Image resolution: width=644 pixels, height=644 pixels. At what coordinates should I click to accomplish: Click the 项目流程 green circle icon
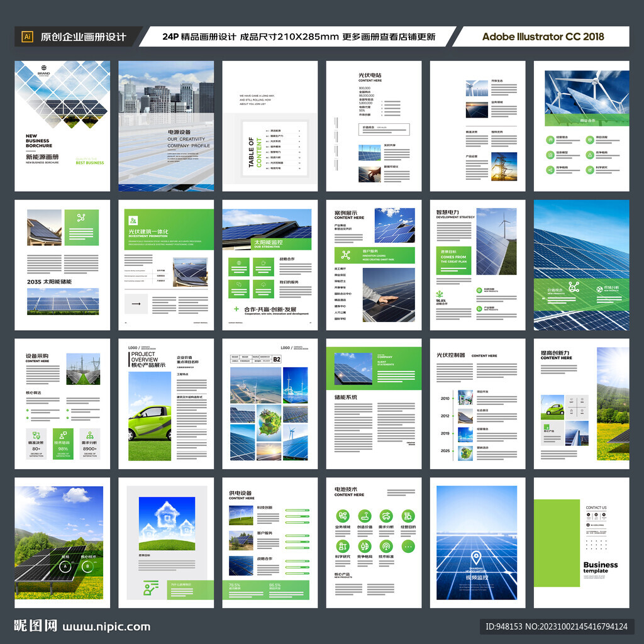590,140
